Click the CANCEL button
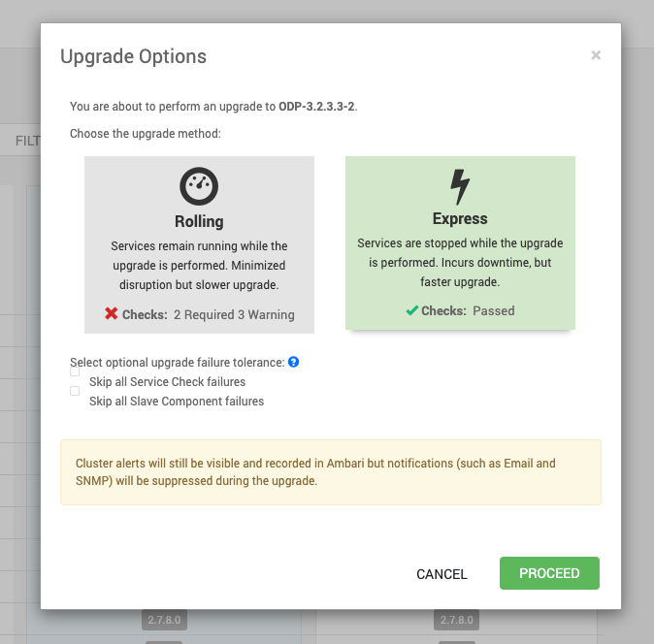 point(441,574)
